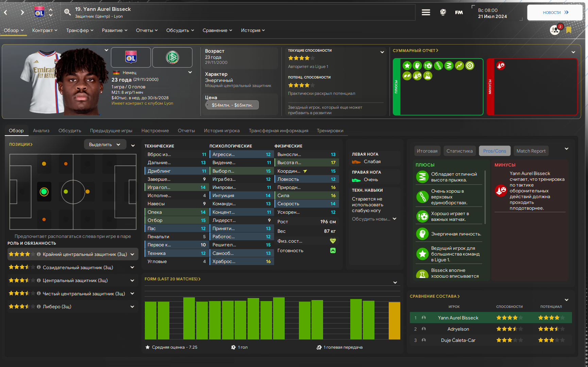Viewport: 588px width, 367px height.
Task: Open the Суммарный отчет link
Action: coord(415,50)
